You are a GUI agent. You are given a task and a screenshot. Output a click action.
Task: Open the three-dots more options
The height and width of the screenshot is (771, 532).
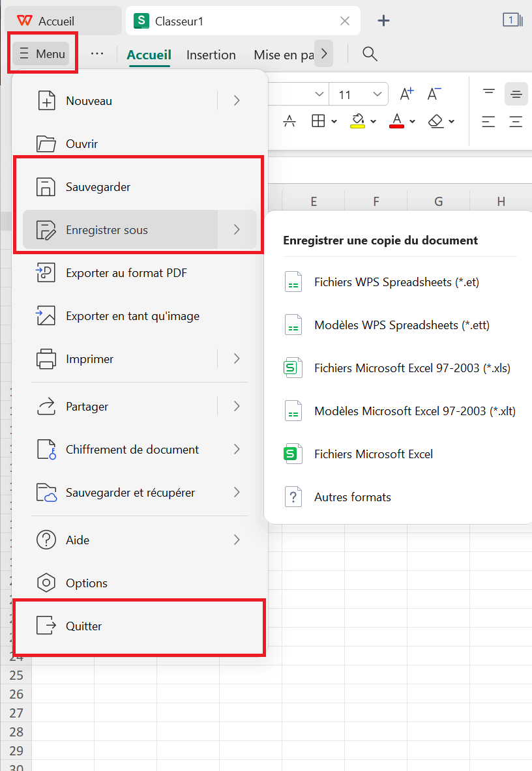(97, 53)
